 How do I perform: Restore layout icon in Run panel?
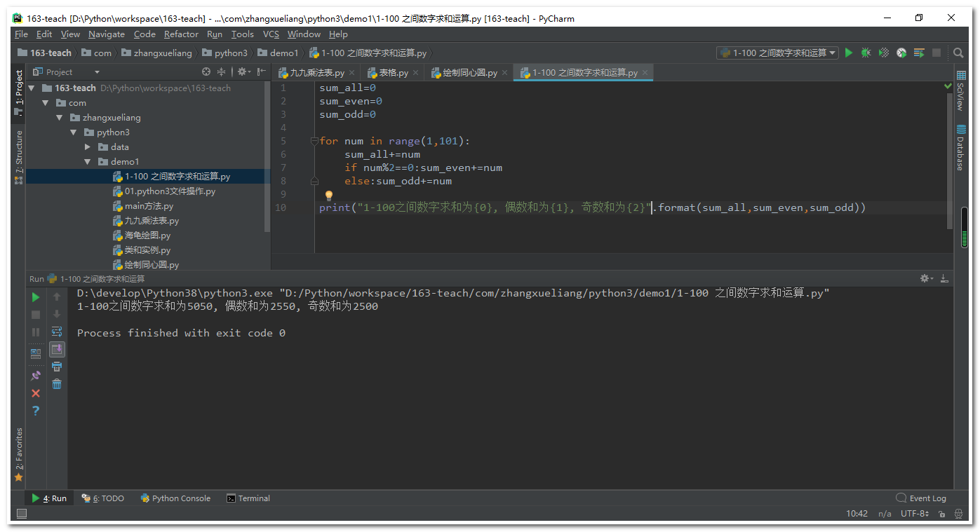click(x=36, y=354)
